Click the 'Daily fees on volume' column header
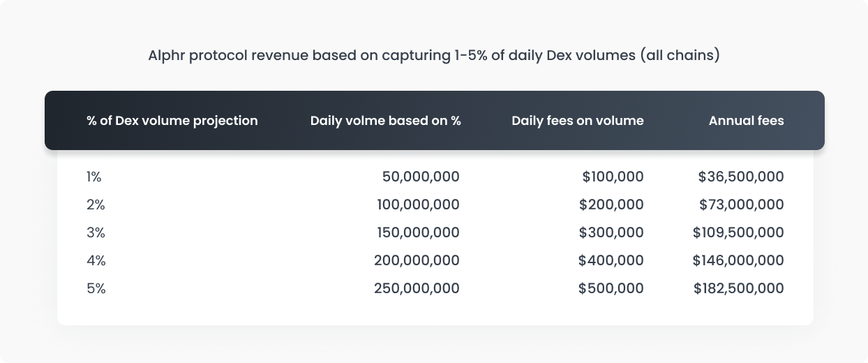The width and height of the screenshot is (868, 363). pos(578,121)
